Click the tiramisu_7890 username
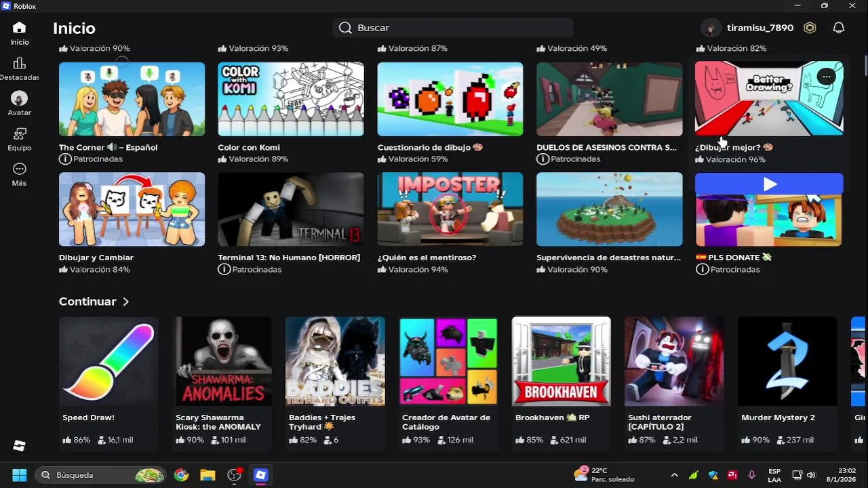The image size is (868, 488). tap(760, 28)
